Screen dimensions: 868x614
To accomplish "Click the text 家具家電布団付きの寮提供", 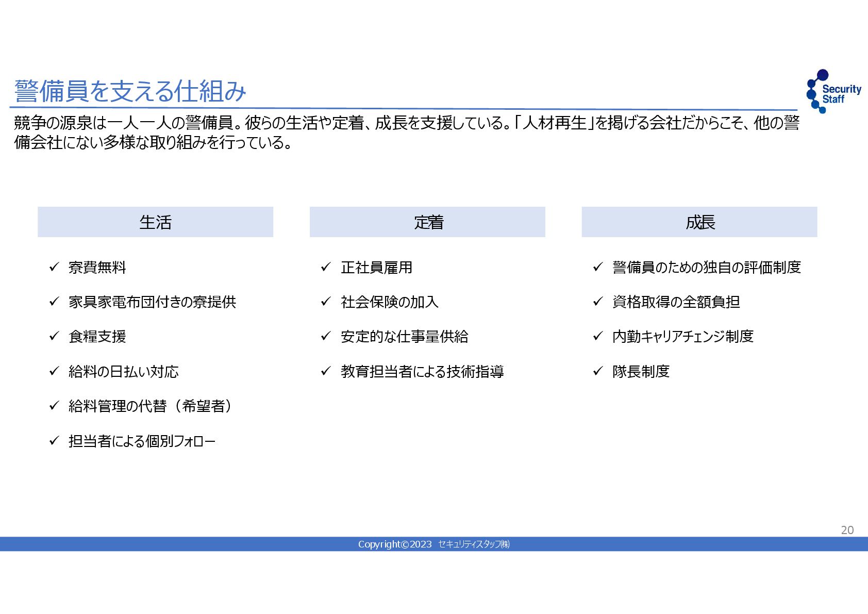I will click(152, 302).
